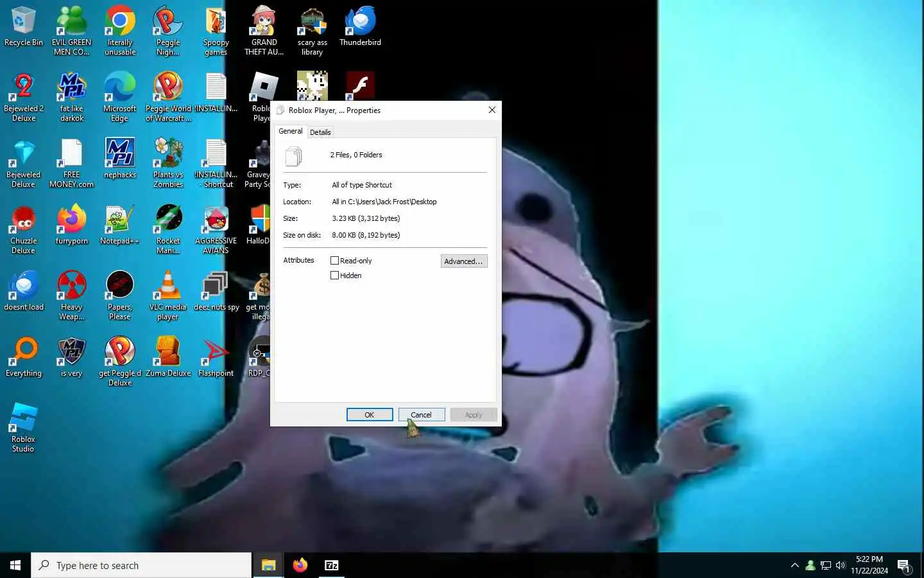This screenshot has height=578, width=924.
Task: Select the Bejeweled 2 Deluxe shortcut
Action: tap(24, 97)
